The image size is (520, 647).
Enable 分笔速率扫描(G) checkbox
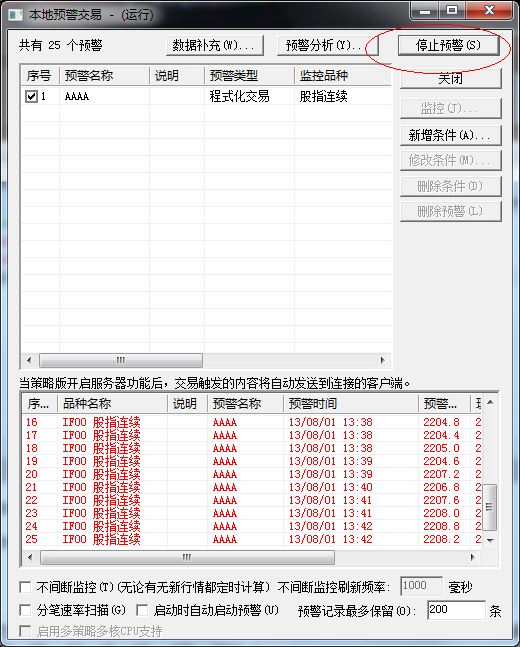(x=26, y=610)
